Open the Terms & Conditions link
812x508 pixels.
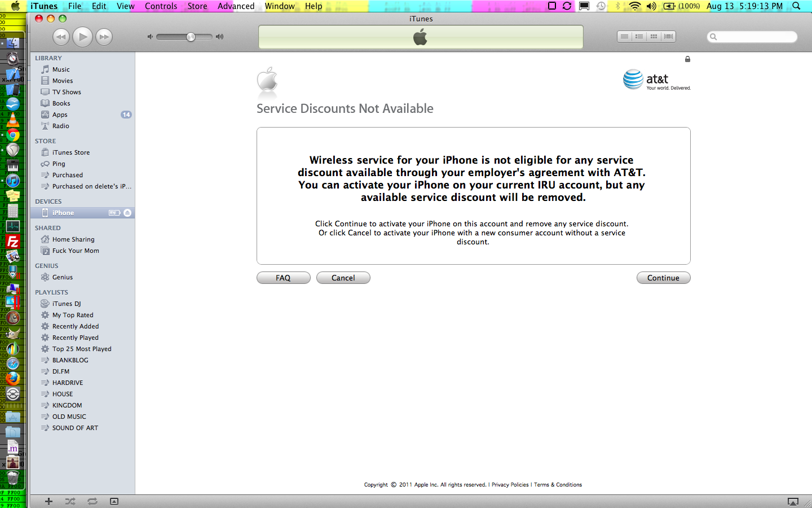558,485
